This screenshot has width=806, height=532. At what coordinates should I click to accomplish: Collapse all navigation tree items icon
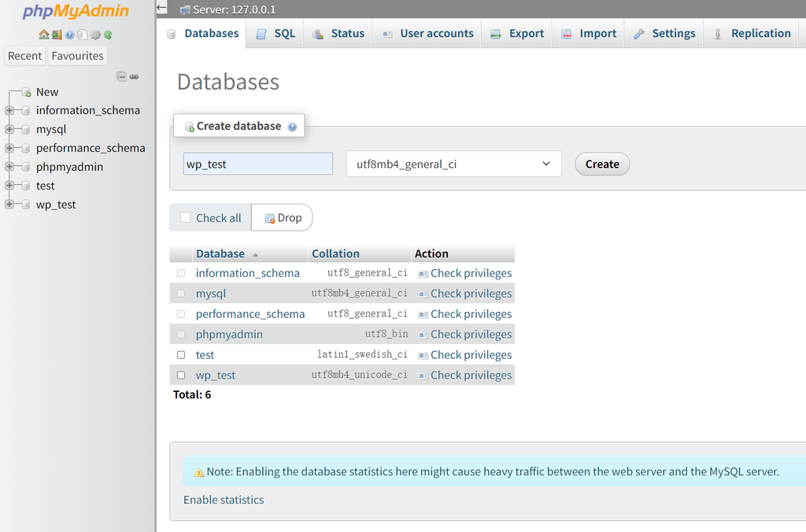click(x=122, y=76)
